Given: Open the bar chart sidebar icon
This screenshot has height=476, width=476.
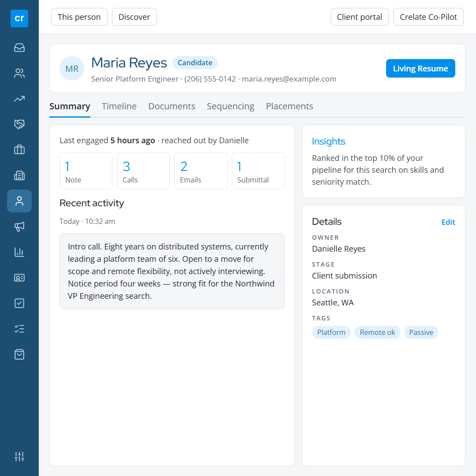Looking at the screenshot, I should tap(19, 252).
